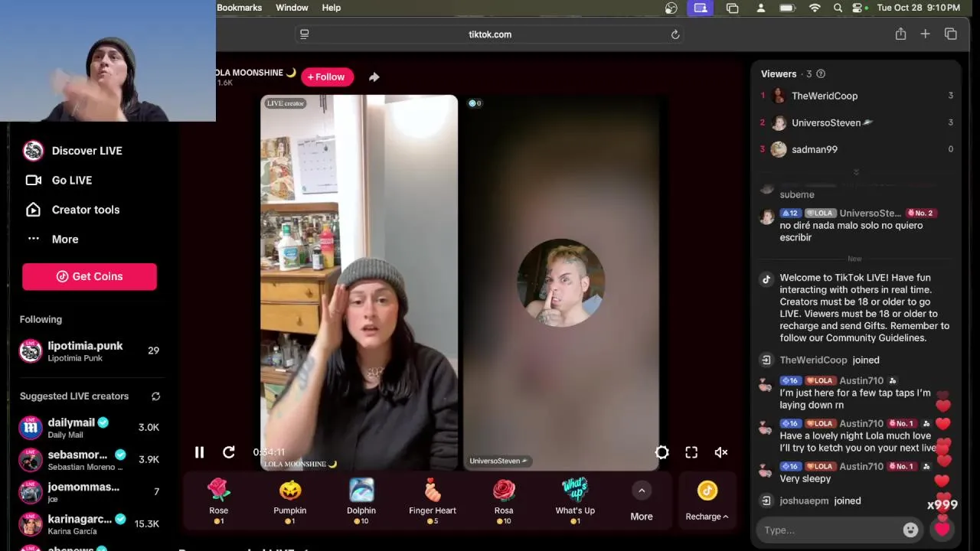Click the Viewers help question icon
The width and height of the screenshot is (980, 551).
point(821,74)
